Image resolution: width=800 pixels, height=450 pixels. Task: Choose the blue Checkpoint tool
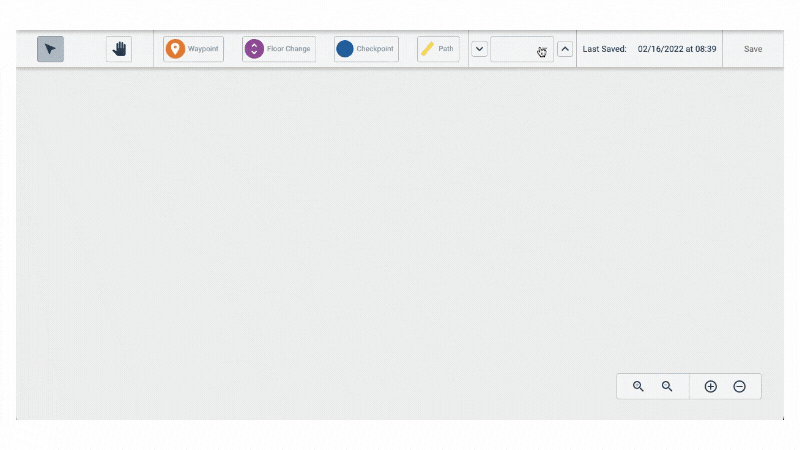[366, 49]
